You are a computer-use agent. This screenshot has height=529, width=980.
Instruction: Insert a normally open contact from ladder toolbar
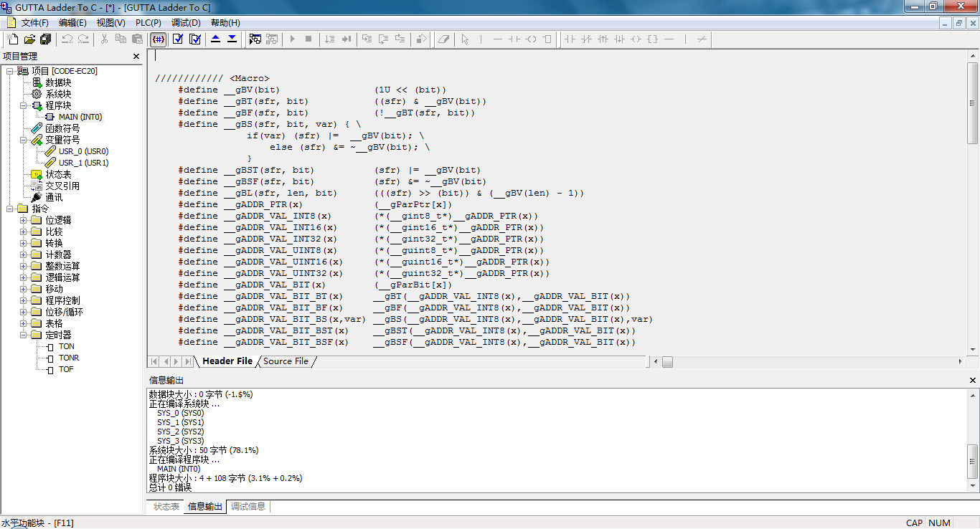[570, 39]
